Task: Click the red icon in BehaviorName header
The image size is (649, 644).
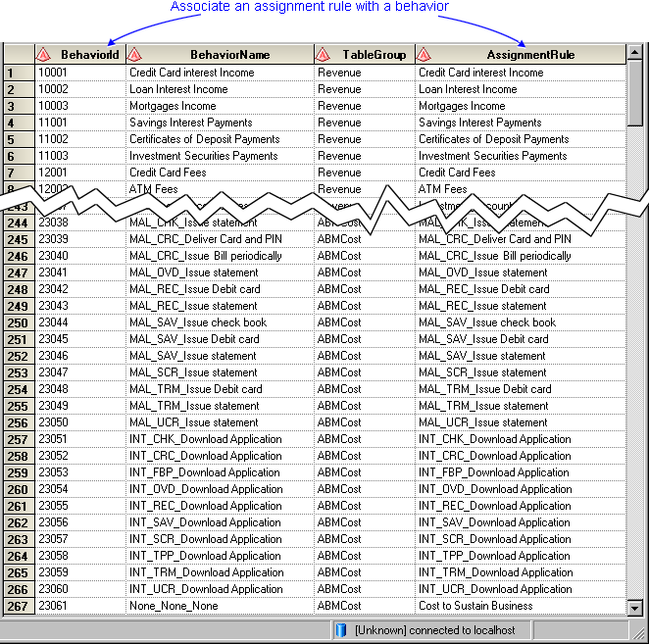Action: point(134,55)
